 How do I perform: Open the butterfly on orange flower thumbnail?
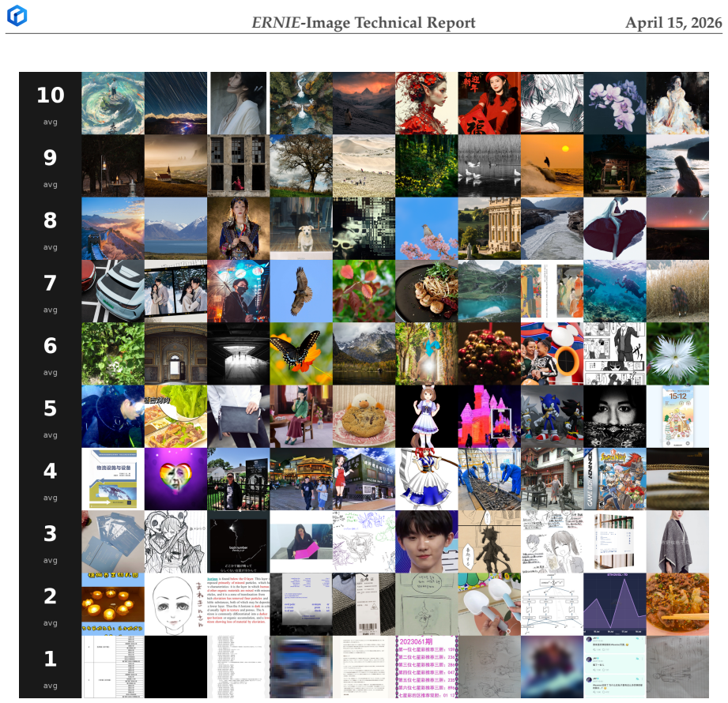tap(301, 354)
